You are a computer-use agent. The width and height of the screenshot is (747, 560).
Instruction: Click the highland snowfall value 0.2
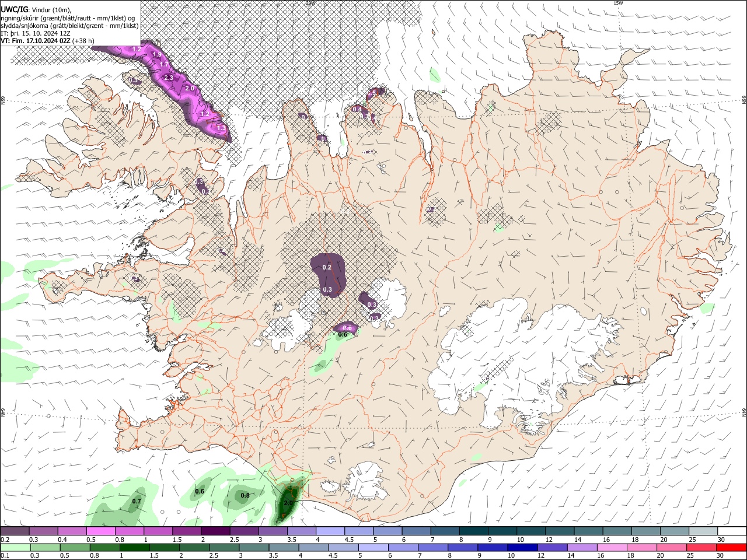[327, 267]
